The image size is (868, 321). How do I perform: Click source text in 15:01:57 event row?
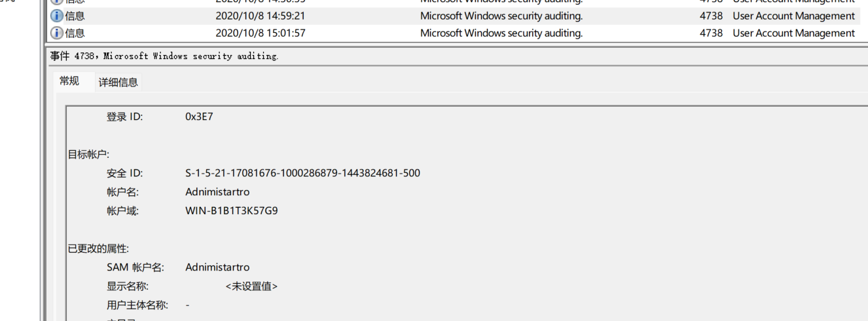coord(501,33)
